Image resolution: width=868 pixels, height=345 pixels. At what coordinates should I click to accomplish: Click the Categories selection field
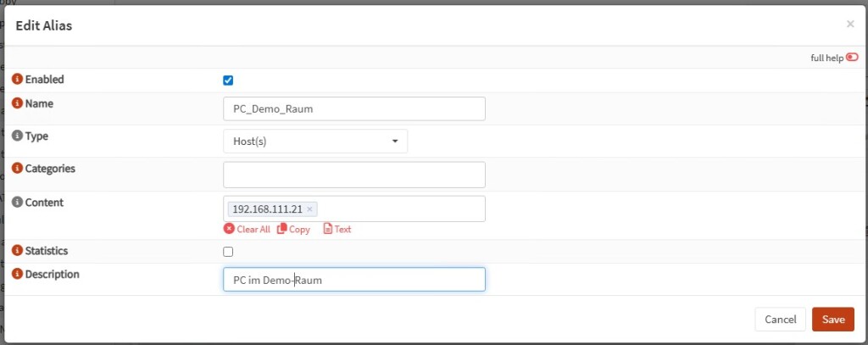click(x=353, y=175)
